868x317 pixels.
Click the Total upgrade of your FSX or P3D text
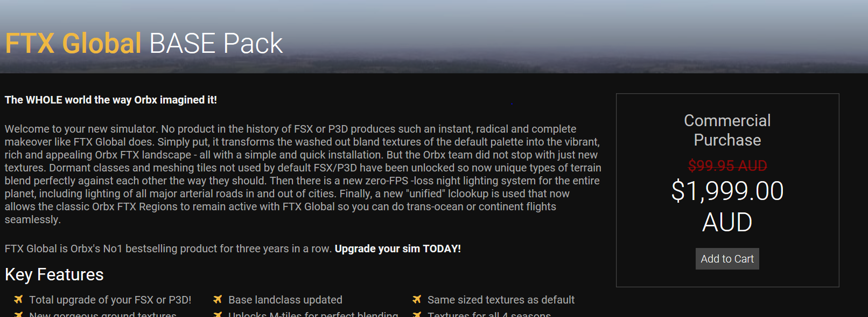coord(110,300)
